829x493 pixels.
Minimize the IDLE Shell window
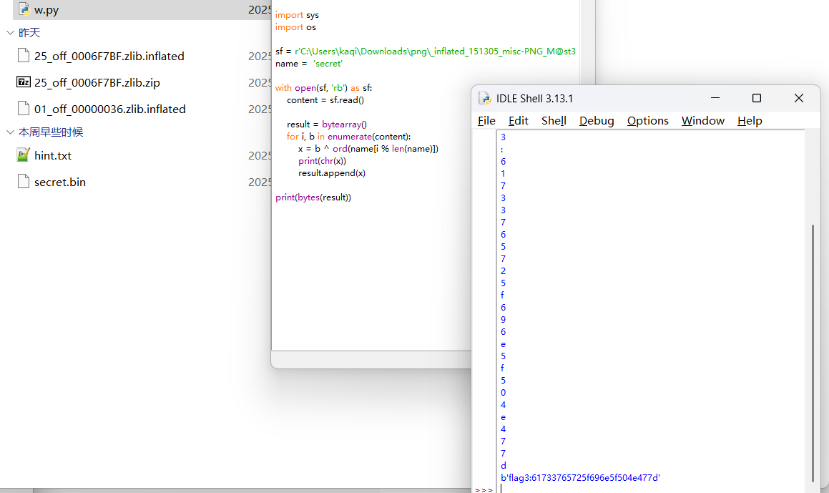(x=715, y=98)
